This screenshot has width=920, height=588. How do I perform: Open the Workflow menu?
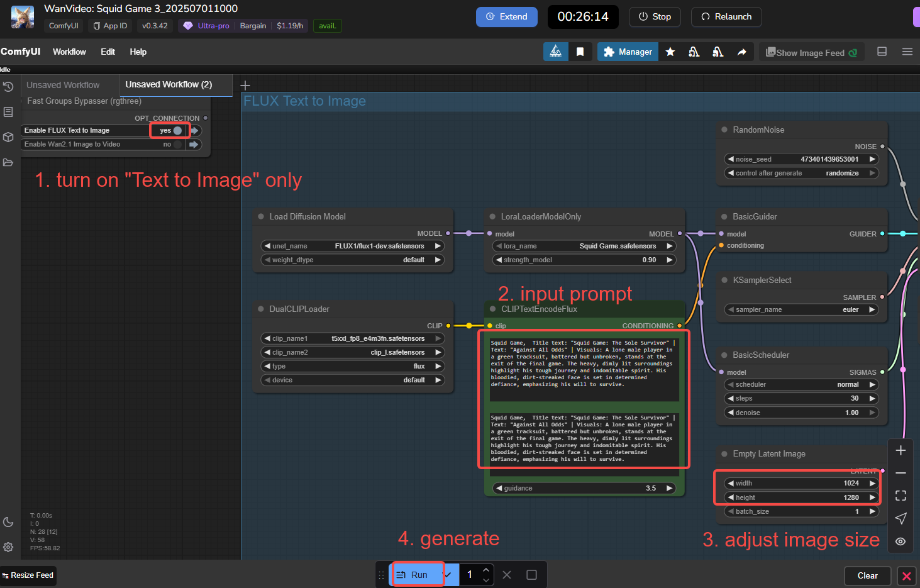click(x=69, y=52)
